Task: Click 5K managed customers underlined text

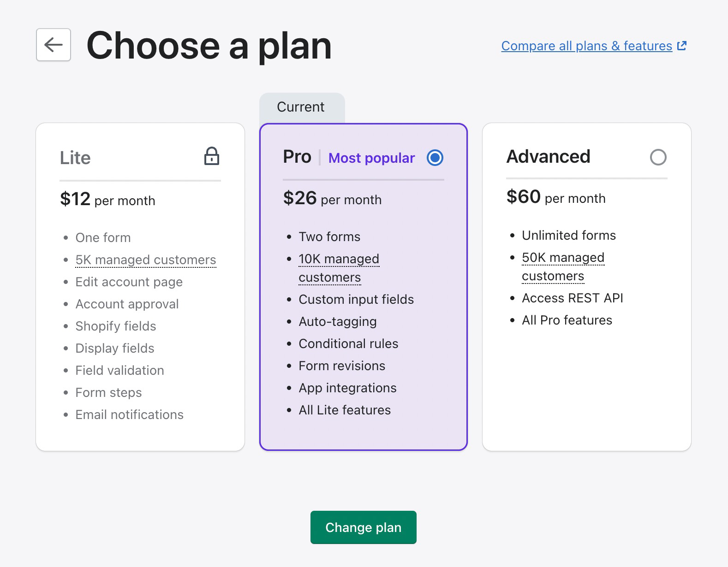Action: click(145, 260)
